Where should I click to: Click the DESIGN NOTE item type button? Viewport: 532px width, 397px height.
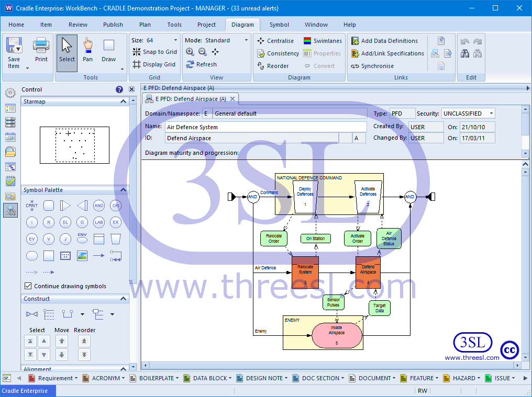(261, 378)
